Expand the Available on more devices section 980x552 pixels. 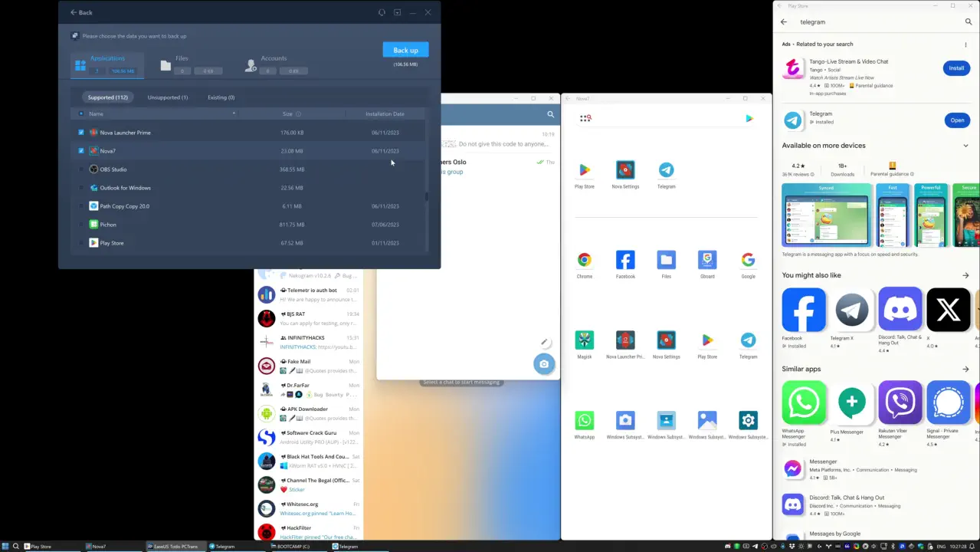[965, 146]
